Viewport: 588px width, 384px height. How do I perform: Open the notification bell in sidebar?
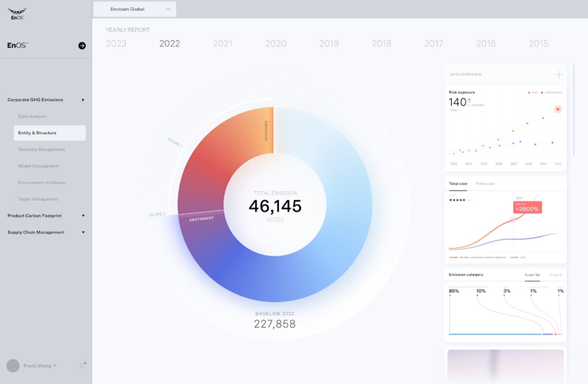pyautogui.click(x=82, y=366)
